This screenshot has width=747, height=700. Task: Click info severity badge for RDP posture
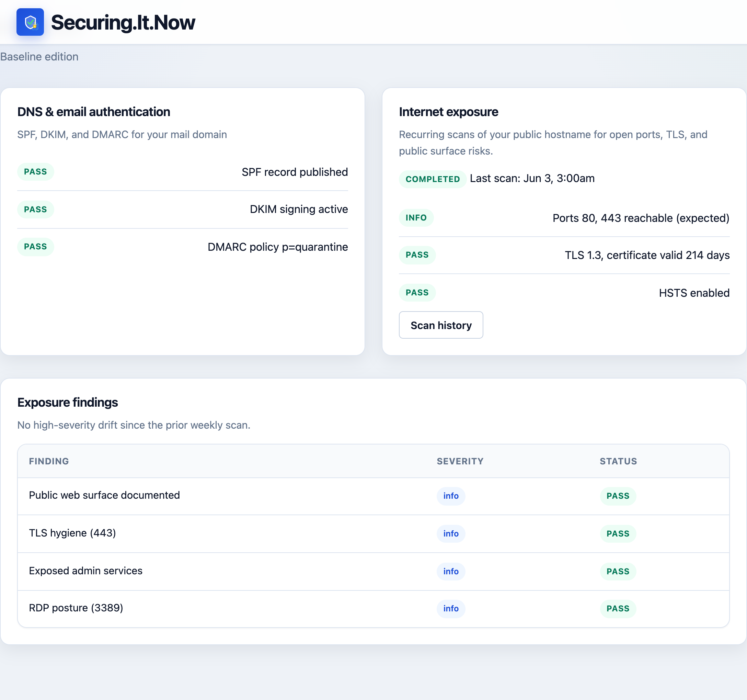[450, 609]
